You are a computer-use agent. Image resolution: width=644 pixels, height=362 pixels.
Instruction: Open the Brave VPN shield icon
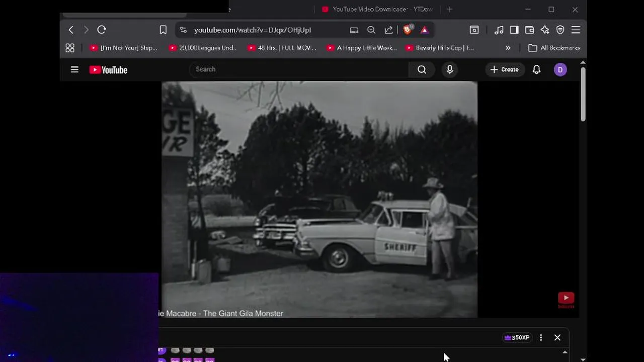point(560,30)
